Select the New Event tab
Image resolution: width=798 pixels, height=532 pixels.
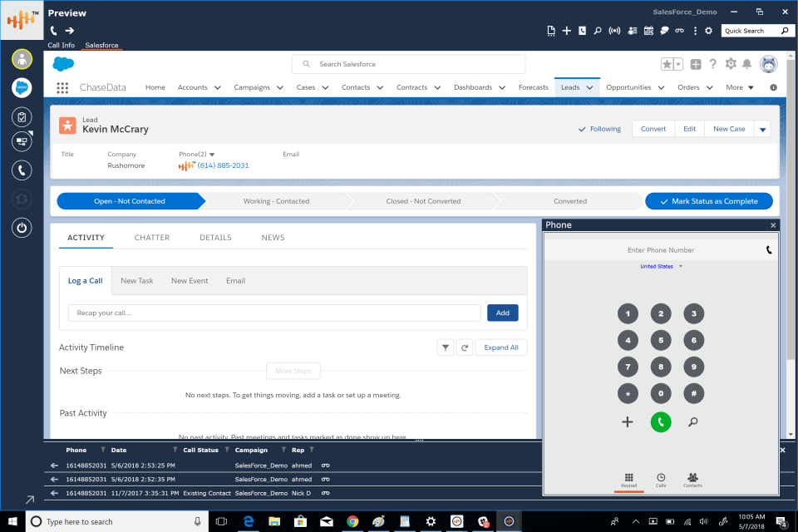[190, 280]
